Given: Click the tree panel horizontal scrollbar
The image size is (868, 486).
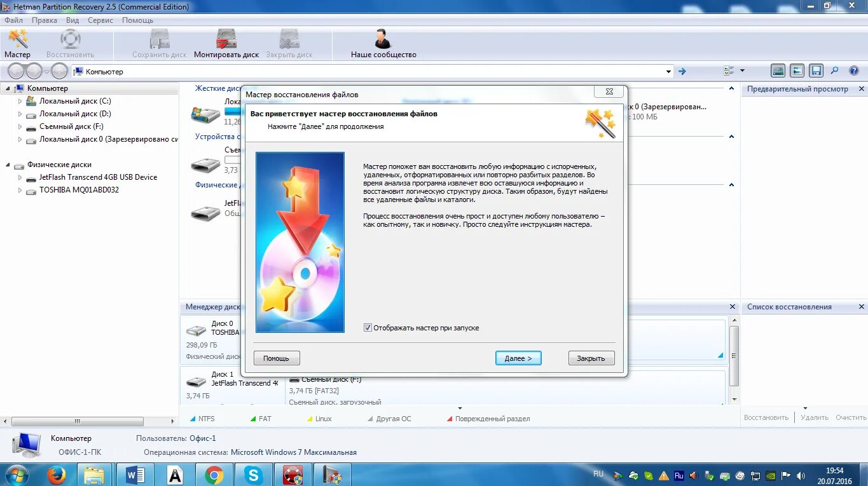Looking at the screenshot, I should click(x=77, y=421).
